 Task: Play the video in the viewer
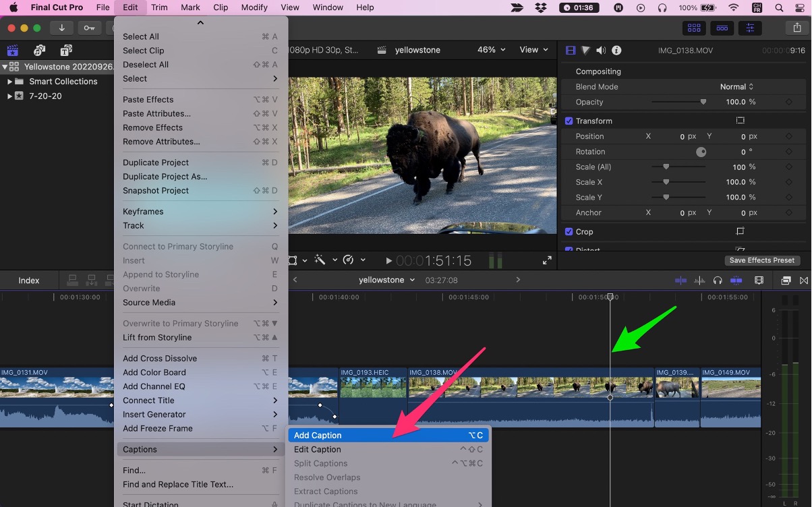point(388,260)
